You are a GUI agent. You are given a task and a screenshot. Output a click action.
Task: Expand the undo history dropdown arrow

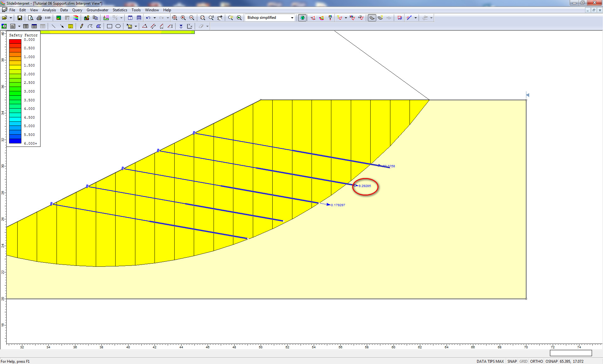pos(155,18)
